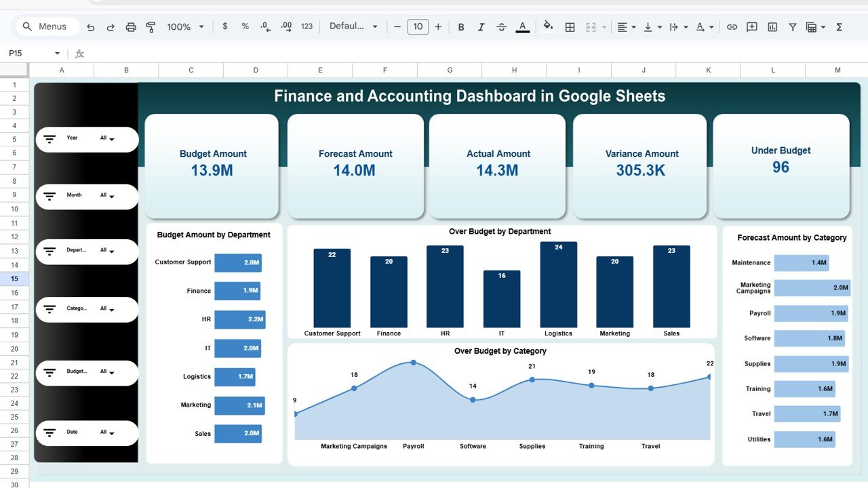Open the zoom level dropdown

pyautogui.click(x=184, y=27)
